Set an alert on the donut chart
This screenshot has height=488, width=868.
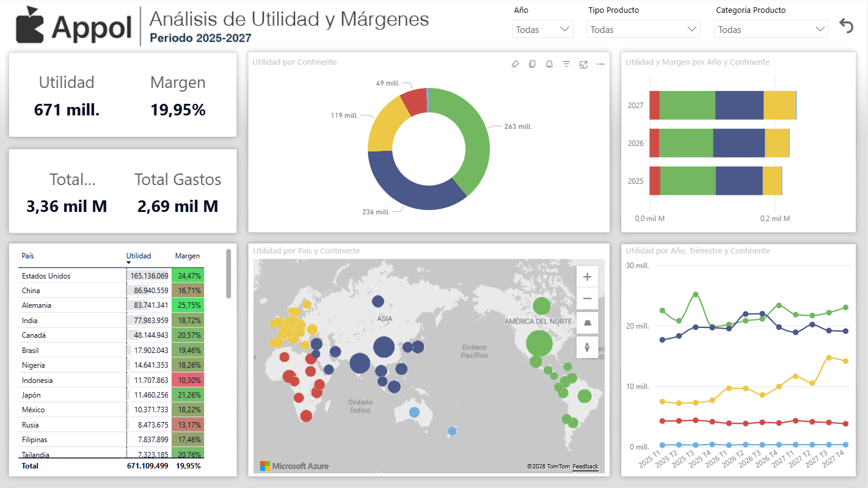coord(549,64)
